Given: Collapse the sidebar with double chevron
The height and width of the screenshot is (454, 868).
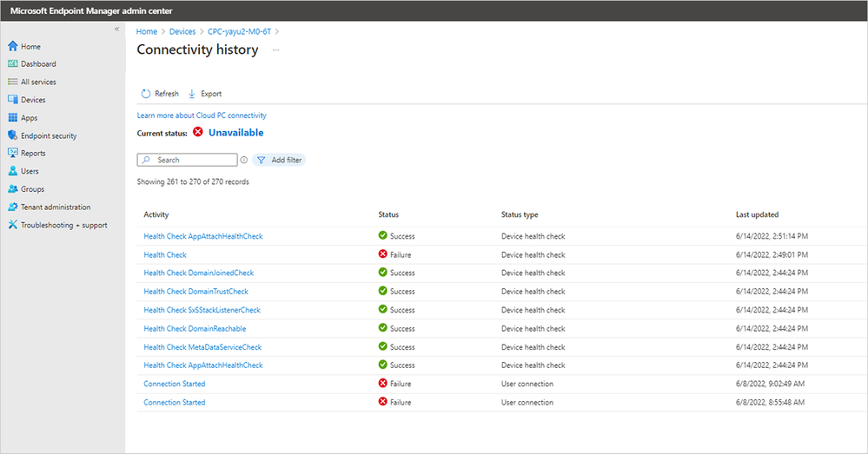Looking at the screenshot, I should [x=116, y=29].
